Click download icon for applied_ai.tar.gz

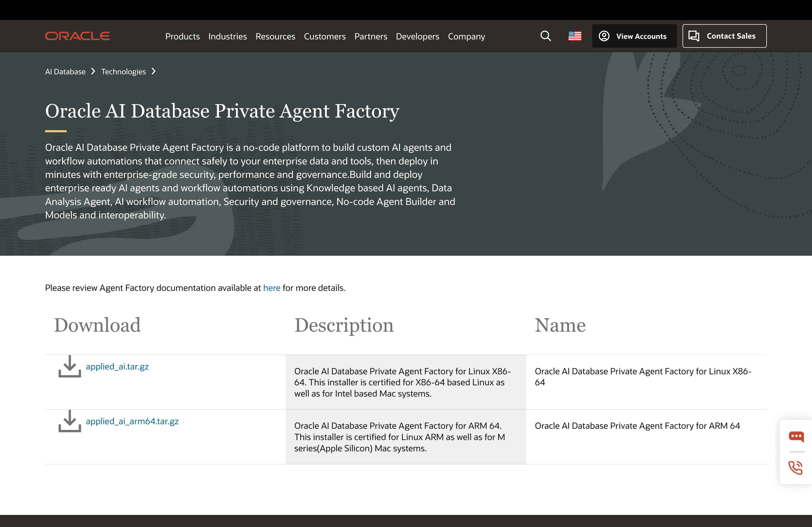(x=70, y=367)
